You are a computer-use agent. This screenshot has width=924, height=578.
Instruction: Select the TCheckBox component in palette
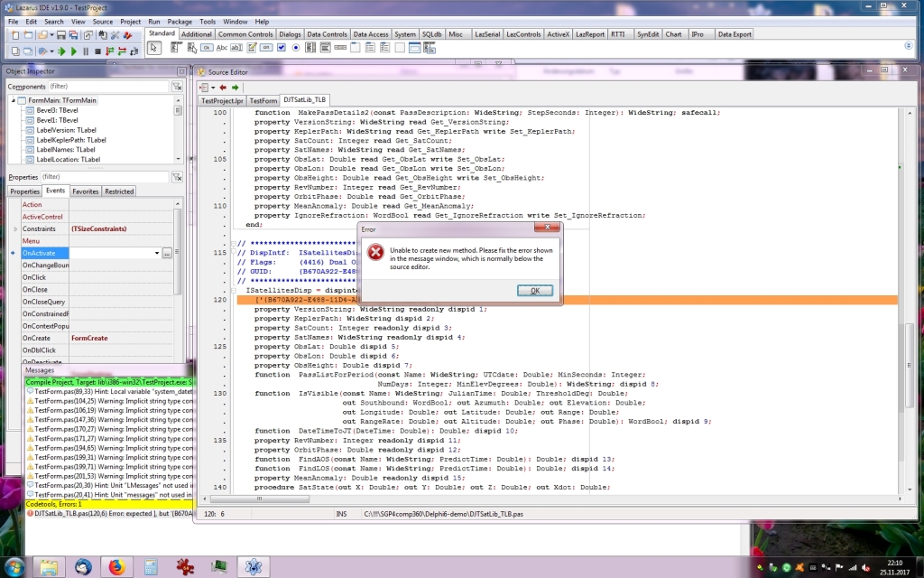(x=281, y=47)
